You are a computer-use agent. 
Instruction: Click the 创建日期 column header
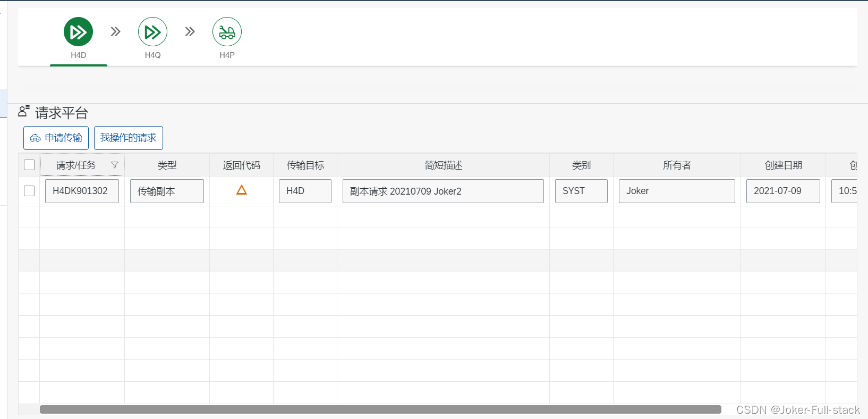point(783,165)
